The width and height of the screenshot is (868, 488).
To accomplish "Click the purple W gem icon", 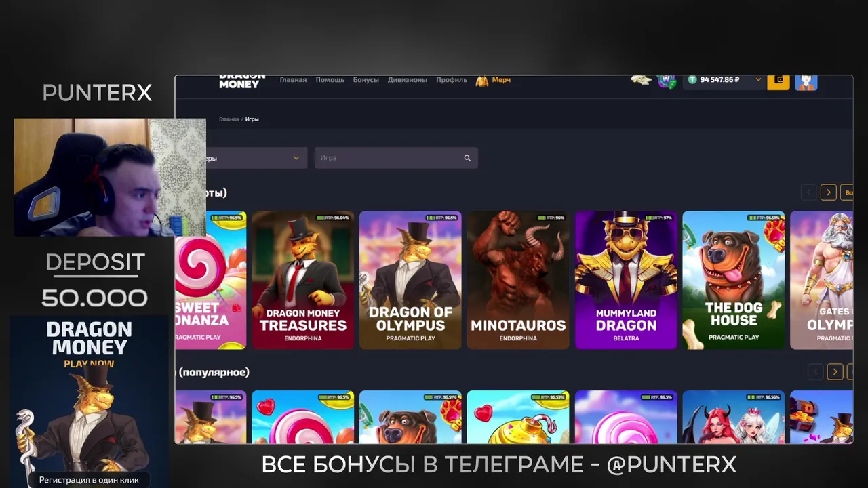I will (667, 81).
